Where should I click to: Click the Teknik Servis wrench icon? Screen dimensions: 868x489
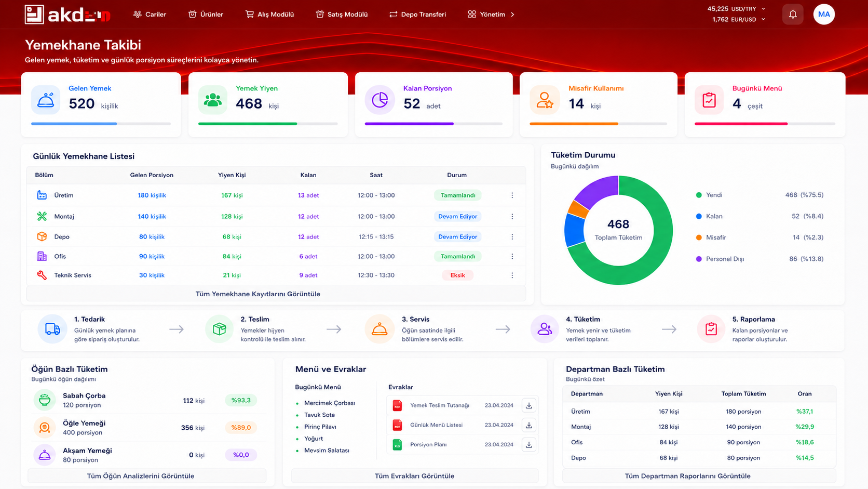[42, 275]
